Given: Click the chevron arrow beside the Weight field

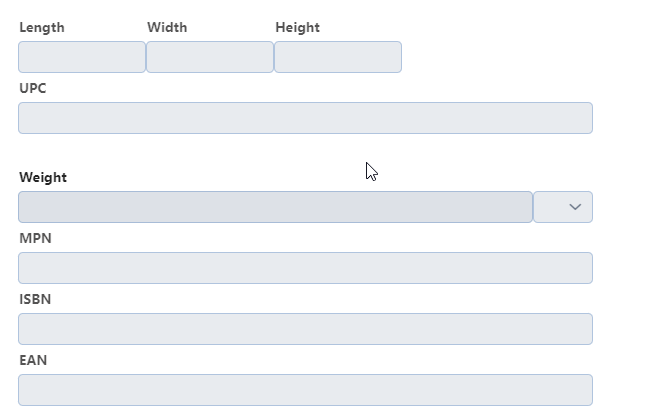Looking at the screenshot, I should (575, 207).
